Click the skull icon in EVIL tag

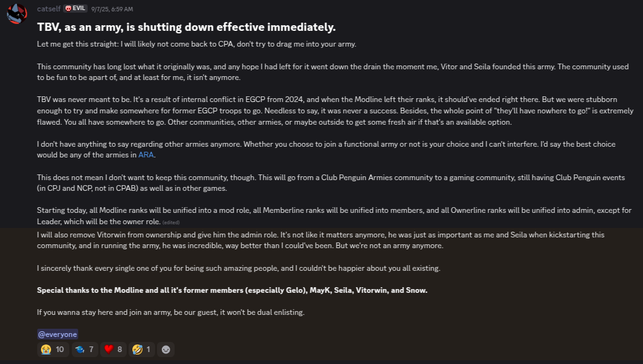[68, 9]
